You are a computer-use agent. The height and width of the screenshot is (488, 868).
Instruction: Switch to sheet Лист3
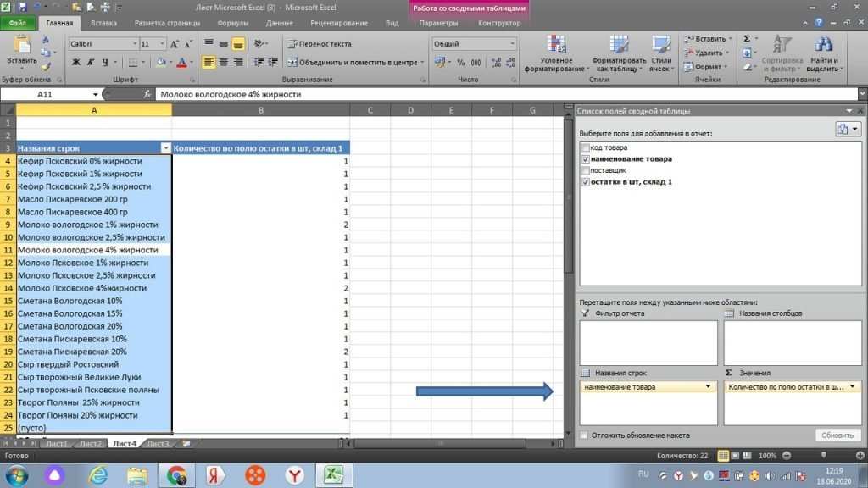(158, 444)
